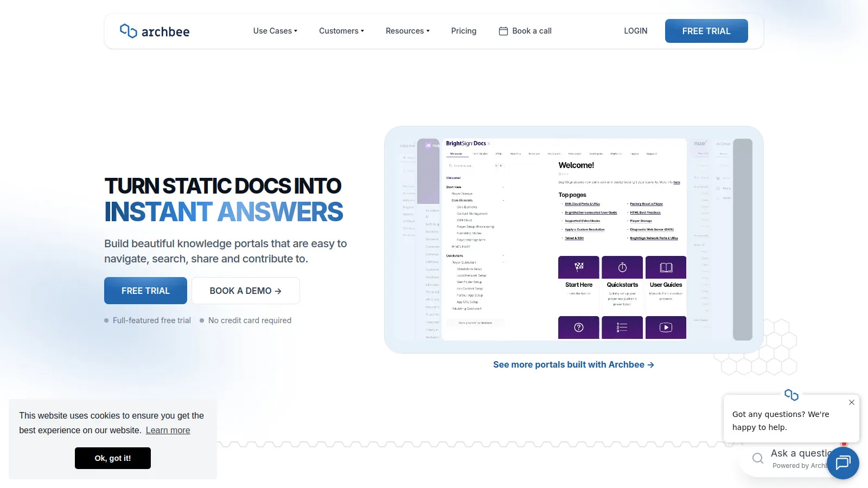Expand the Customers dropdown menu
This screenshot has height=488, width=868.
(x=341, y=31)
